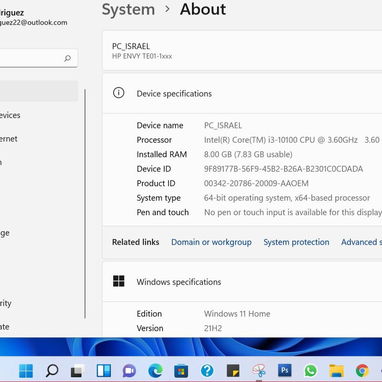Launch Photoshop from the taskbar
382x382 pixels.
coord(285,371)
